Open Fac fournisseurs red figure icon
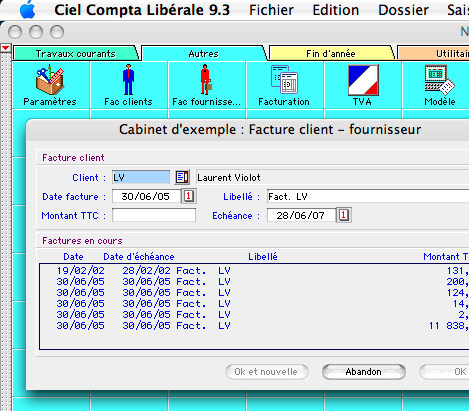Image resolution: width=469 pixels, height=411 pixels. [206, 80]
